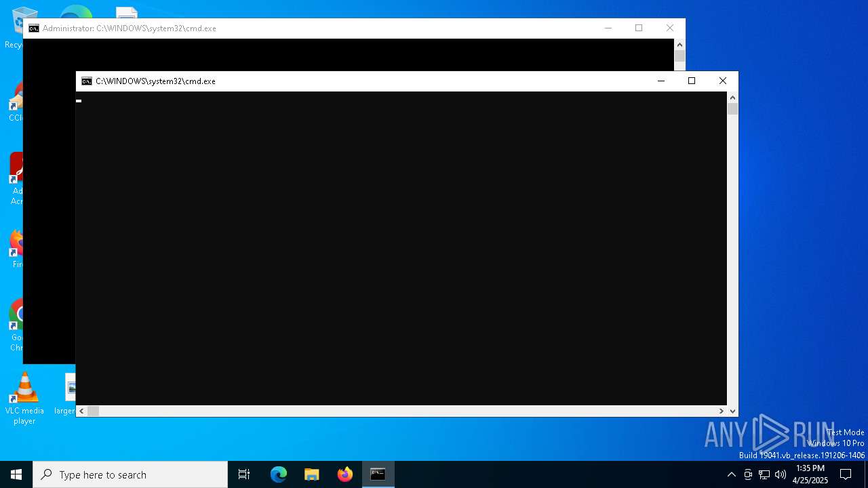Click the cmd.exe taskbar button

378,474
